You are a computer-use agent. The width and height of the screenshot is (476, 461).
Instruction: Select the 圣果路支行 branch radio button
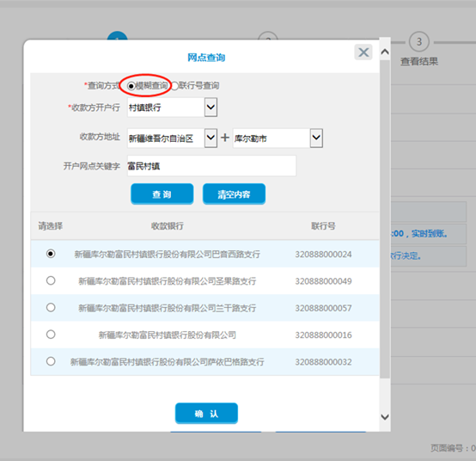click(51, 280)
